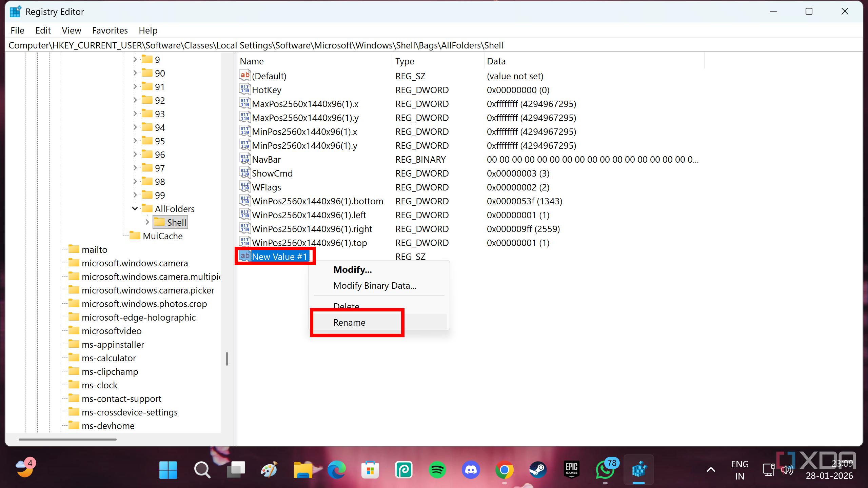Choose Rename in context menu
This screenshot has height=488, width=868.
pos(380,322)
